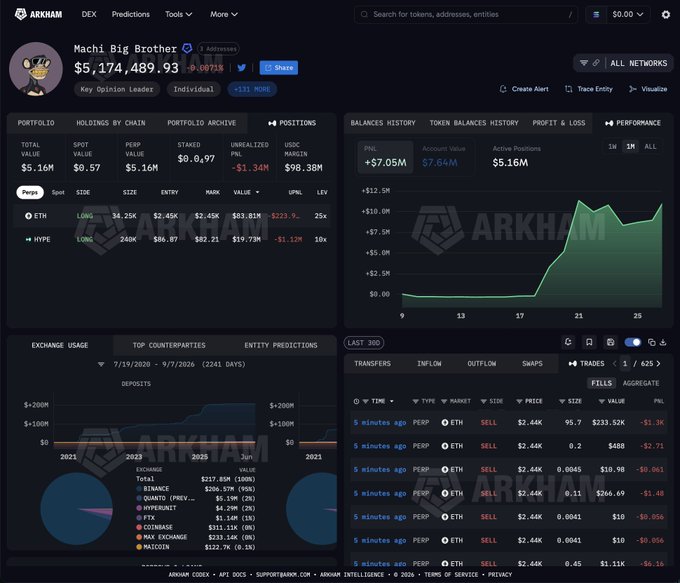Click the HYPE token icon in positions table
Screen dimensions: 680x583
[28, 239]
